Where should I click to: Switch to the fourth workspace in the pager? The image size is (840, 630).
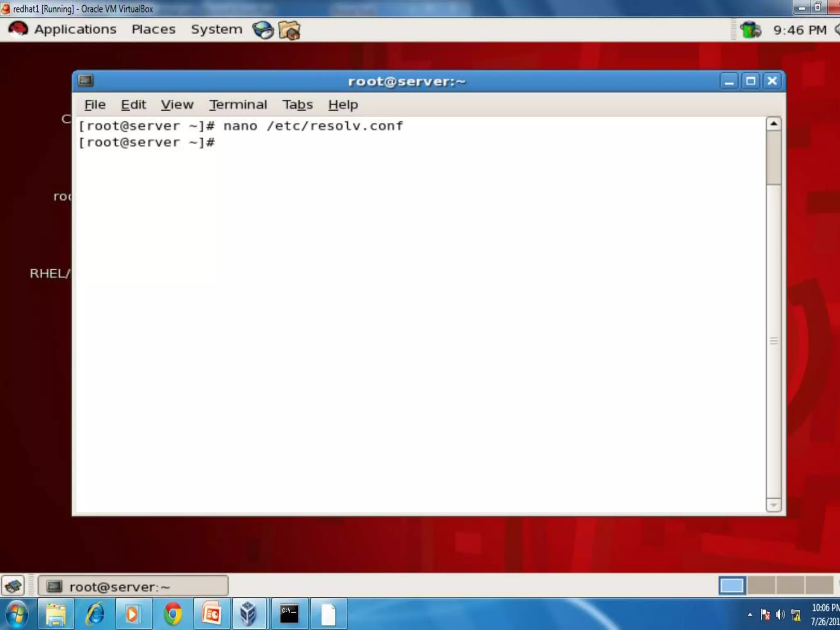pos(819,585)
